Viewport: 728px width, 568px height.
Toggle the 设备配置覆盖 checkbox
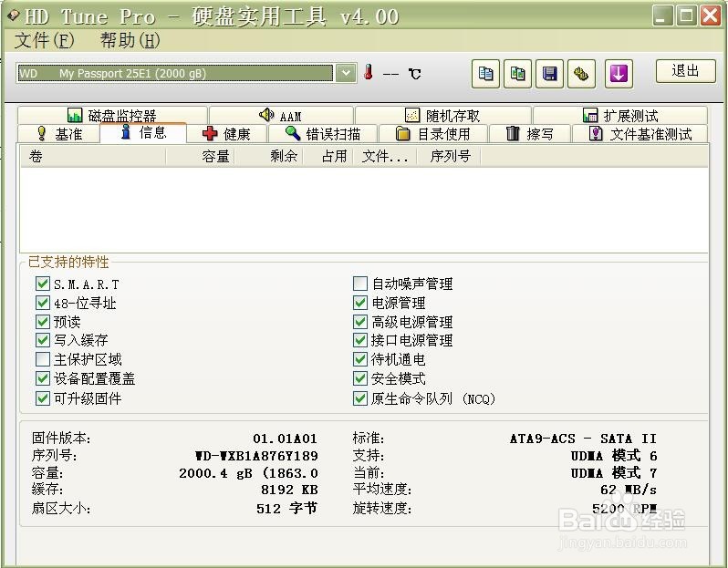(x=43, y=378)
